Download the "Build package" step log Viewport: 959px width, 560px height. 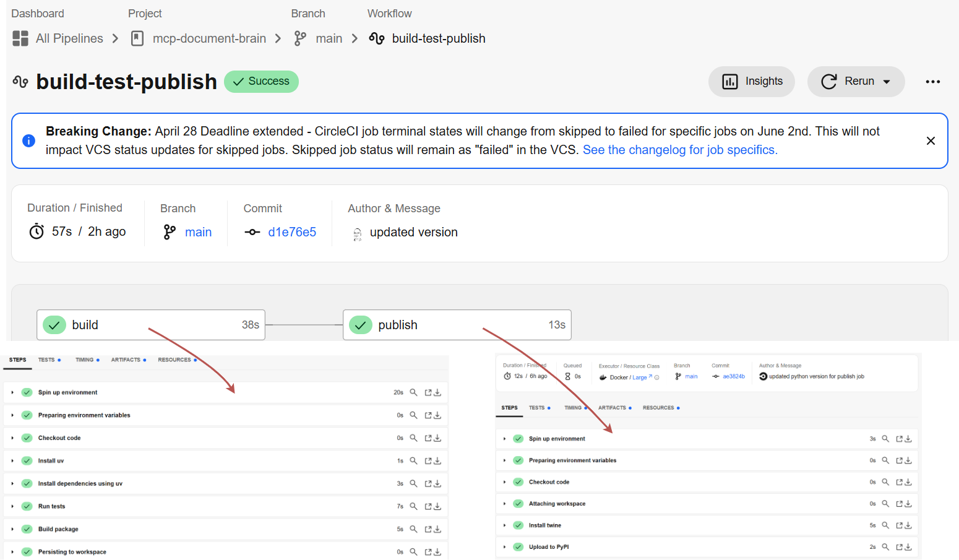438,528
